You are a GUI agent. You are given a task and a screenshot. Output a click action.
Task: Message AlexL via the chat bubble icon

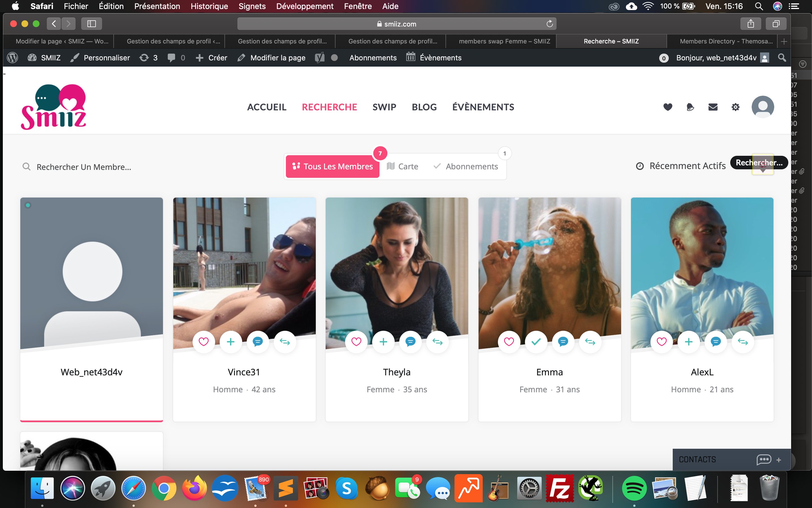pos(716,342)
